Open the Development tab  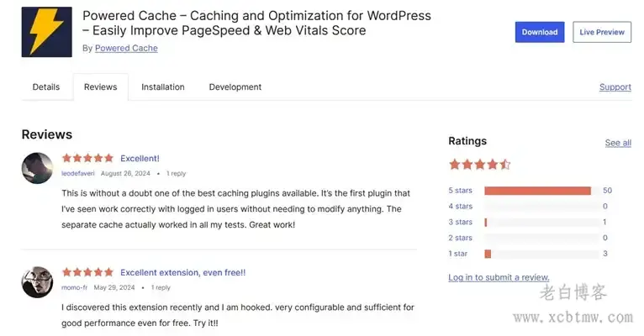point(235,87)
